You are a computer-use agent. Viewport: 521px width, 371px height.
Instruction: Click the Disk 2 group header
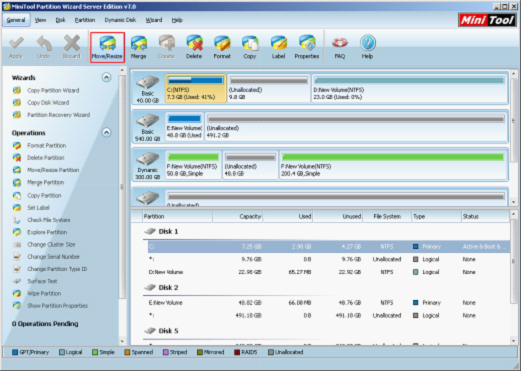pyautogui.click(x=161, y=287)
